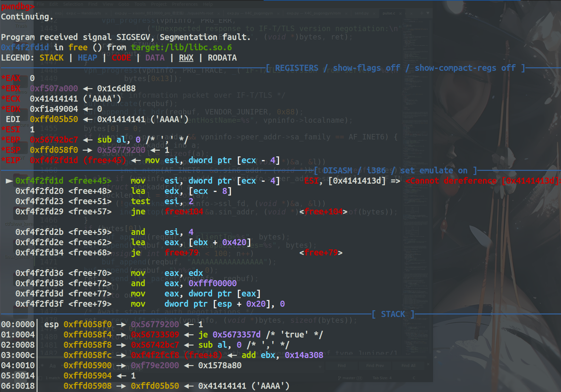This screenshot has width=561, height=392.
Task: Open the Preferences menu in Sublime Text
Action: point(185,4)
